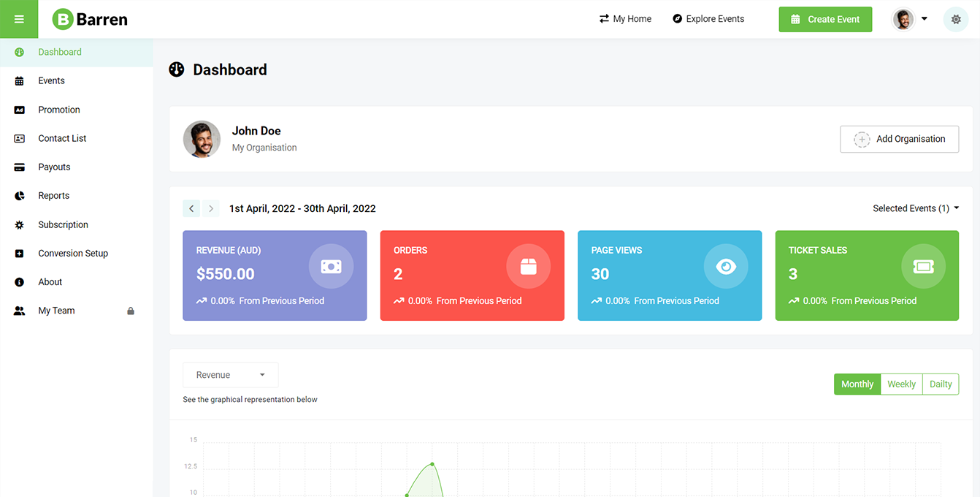Image resolution: width=980 pixels, height=497 pixels.
Task: Switch chart to Dailty view
Action: [941, 384]
